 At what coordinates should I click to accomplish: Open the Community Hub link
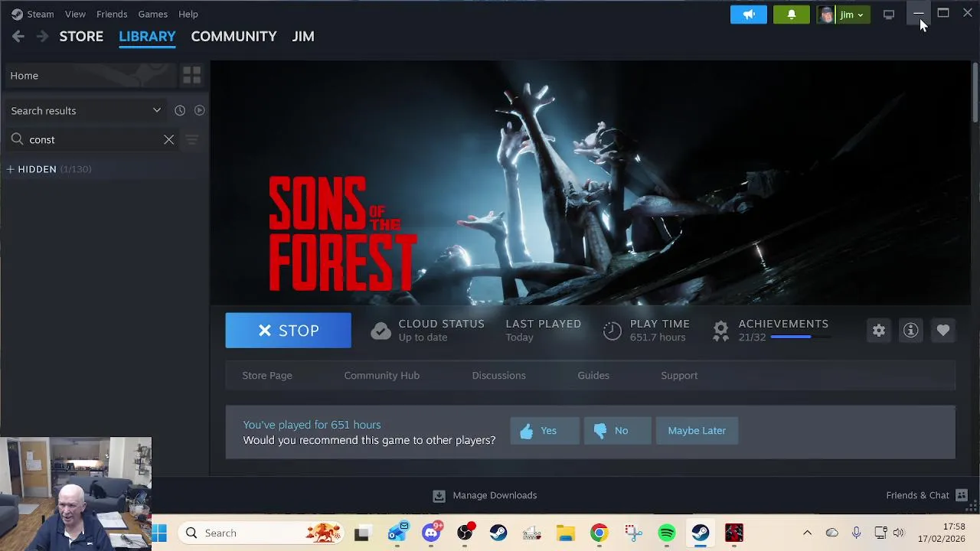click(382, 375)
